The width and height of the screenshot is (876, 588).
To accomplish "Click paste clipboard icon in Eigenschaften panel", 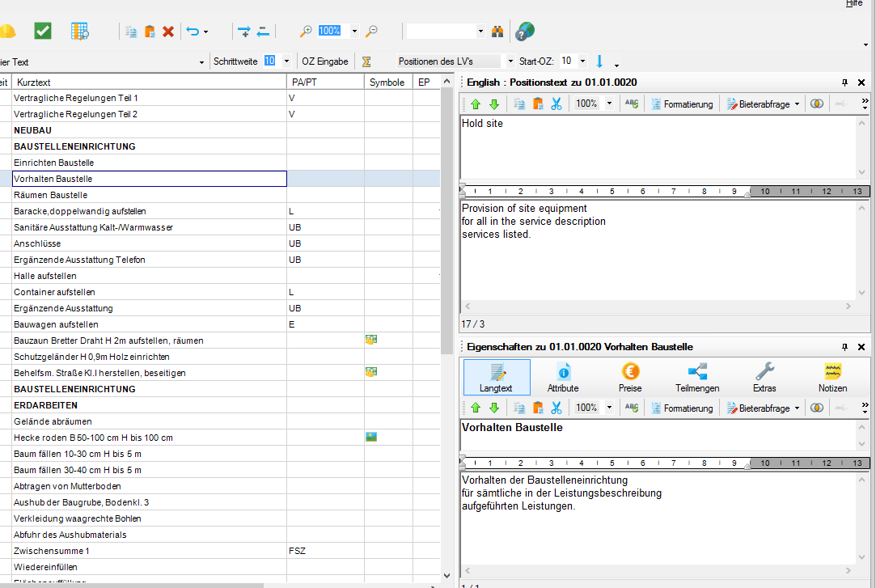I will click(x=538, y=408).
